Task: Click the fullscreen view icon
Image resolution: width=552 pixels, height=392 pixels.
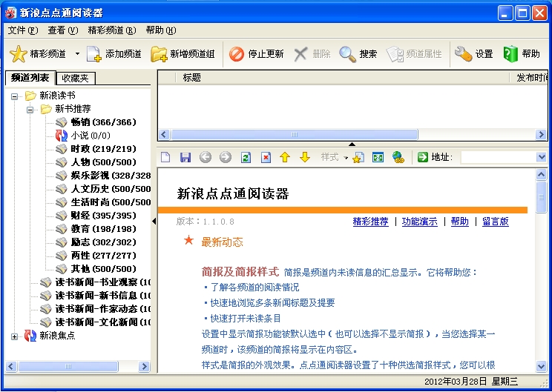Action: tap(378, 157)
